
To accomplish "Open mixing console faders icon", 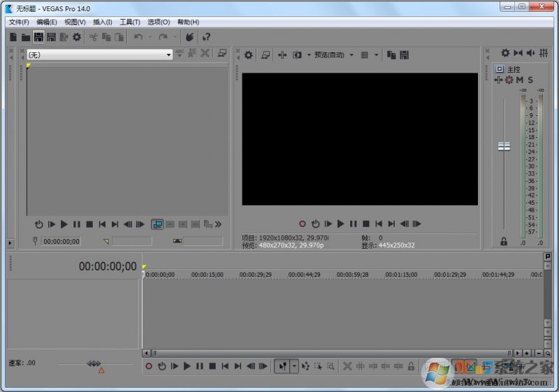I will (544, 52).
